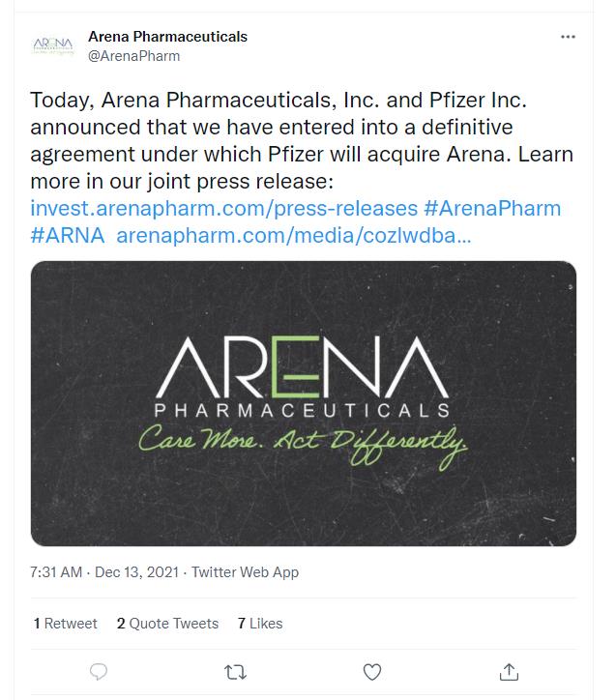Open the three-dot more options menu
The width and height of the screenshot is (616, 700).
(568, 37)
